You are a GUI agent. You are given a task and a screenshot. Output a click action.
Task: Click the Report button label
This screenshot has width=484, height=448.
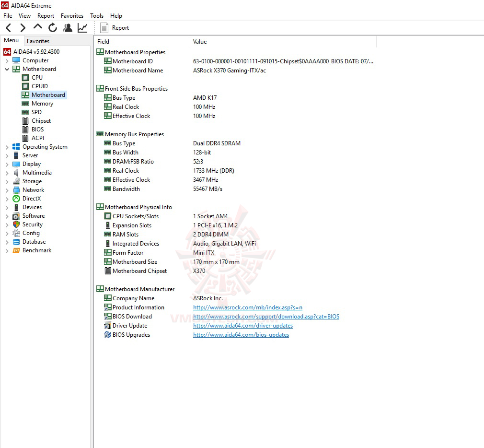120,28
